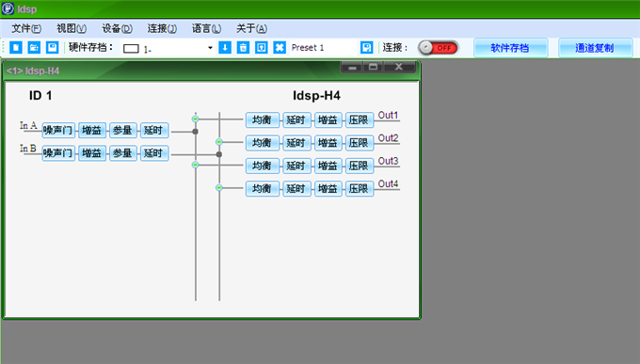Viewport: 640px width, 364px height.
Task: Open the 语言(L) menu
Action: [x=206, y=28]
